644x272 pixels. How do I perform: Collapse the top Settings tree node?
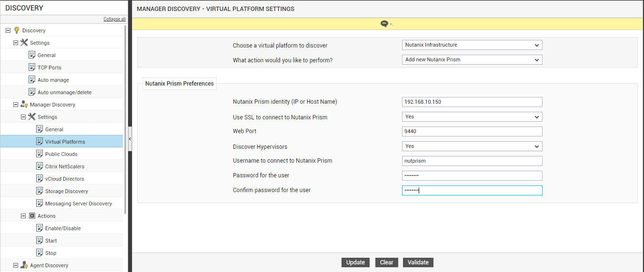(16, 42)
